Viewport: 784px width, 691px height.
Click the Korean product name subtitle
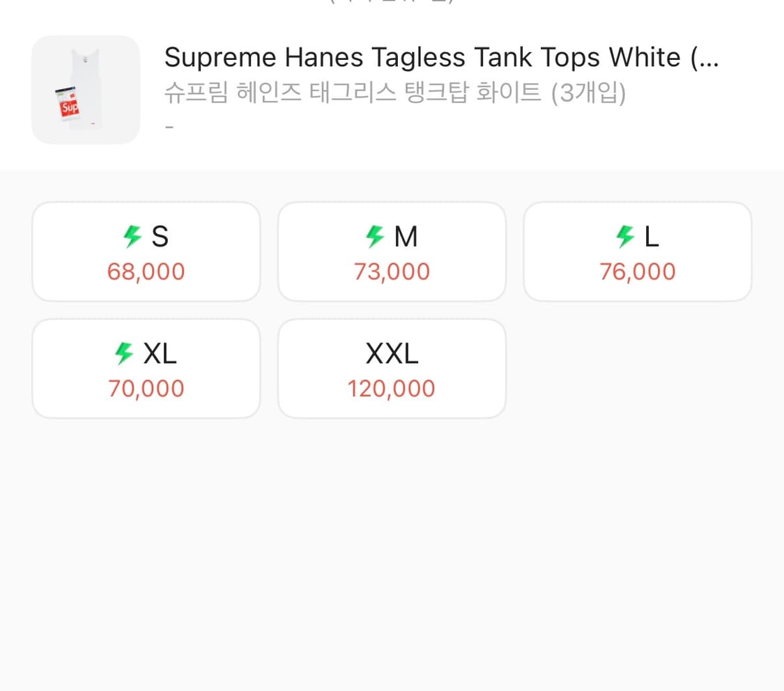coord(395,93)
